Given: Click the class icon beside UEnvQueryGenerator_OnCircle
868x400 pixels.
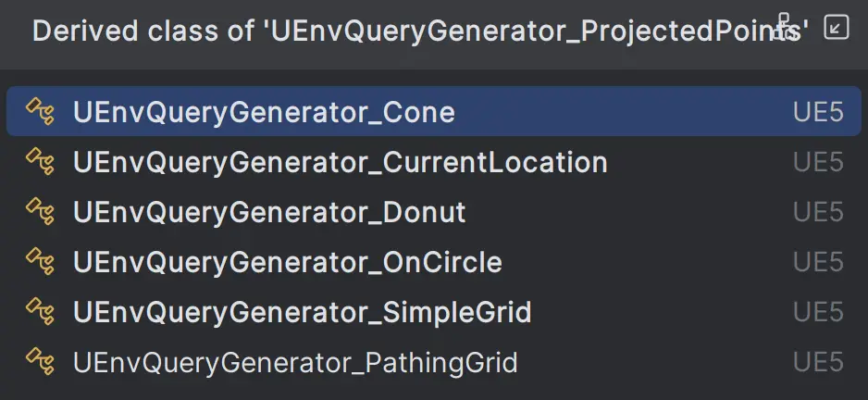Looking at the screenshot, I should [x=40, y=263].
